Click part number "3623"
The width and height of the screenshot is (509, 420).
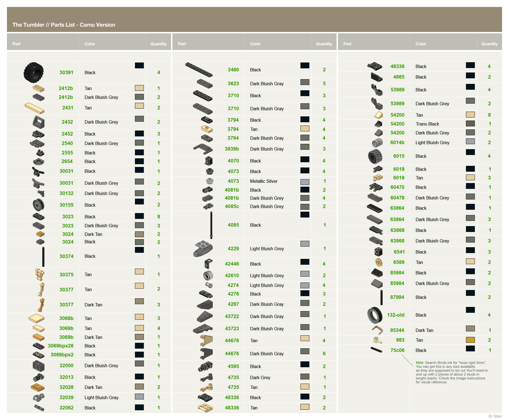point(233,84)
